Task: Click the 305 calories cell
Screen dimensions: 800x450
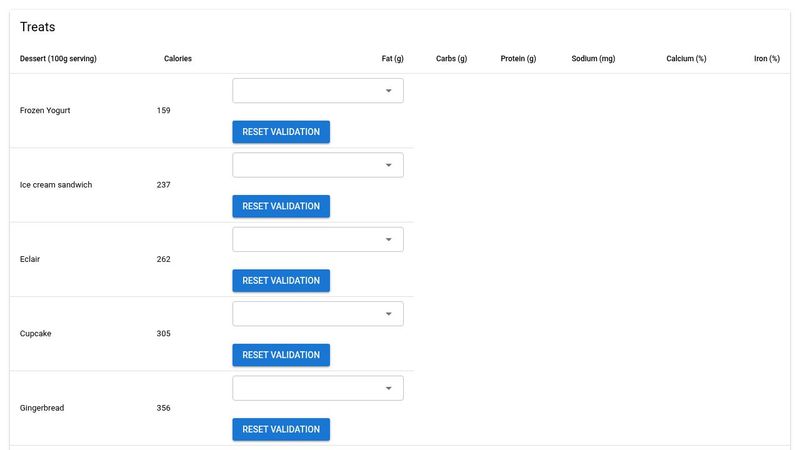Action: click(164, 334)
